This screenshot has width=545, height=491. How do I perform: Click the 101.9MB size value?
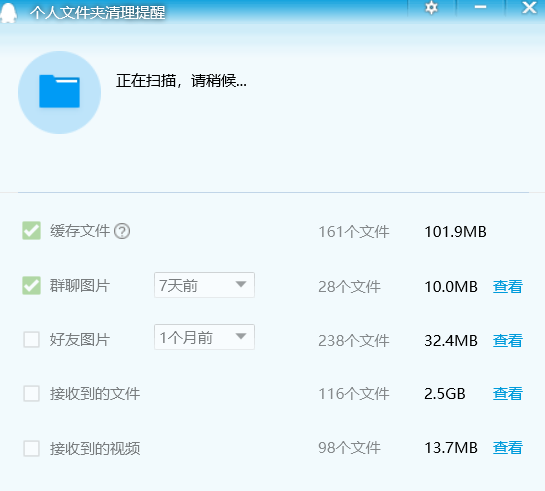(455, 232)
